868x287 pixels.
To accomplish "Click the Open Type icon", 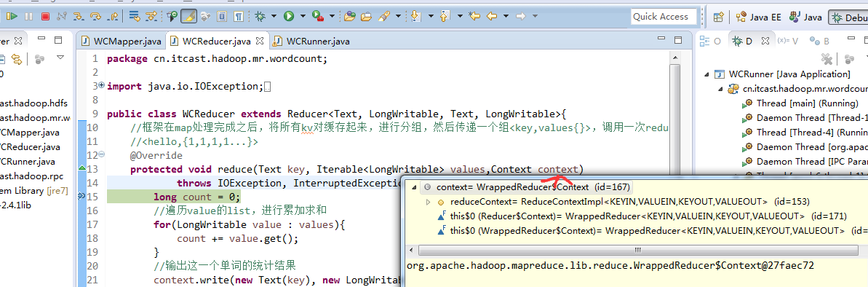I will 349,17.
